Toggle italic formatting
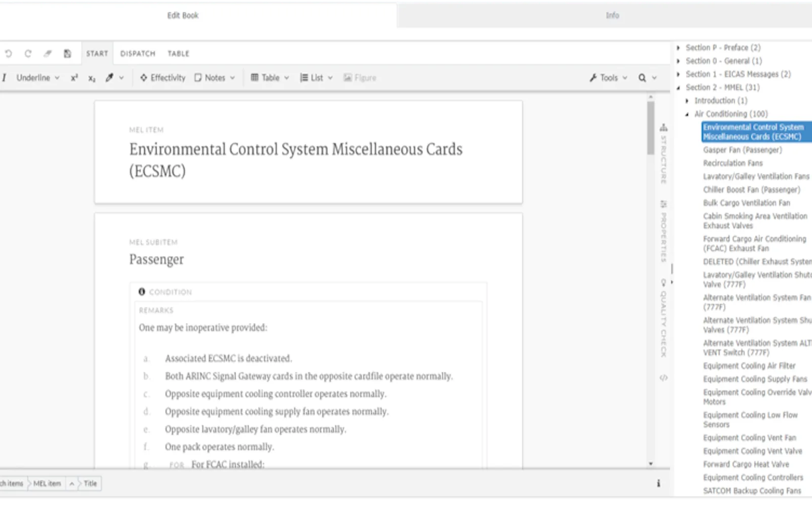Screen dimensions: 812x508 (4, 78)
